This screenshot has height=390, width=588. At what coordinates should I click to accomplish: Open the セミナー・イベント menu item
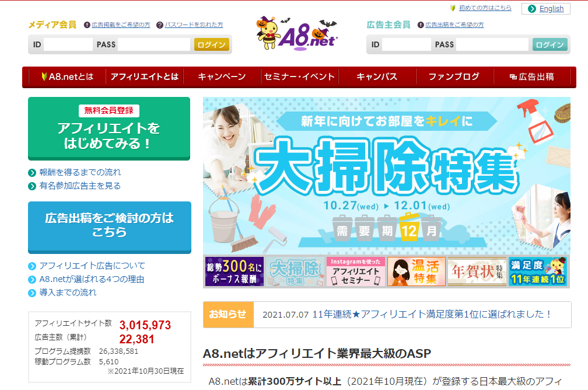click(x=299, y=76)
